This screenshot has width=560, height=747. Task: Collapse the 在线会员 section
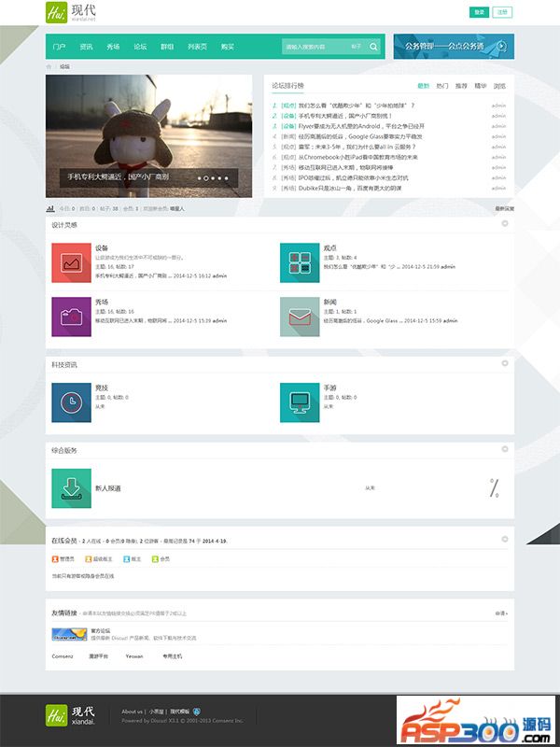[505, 539]
